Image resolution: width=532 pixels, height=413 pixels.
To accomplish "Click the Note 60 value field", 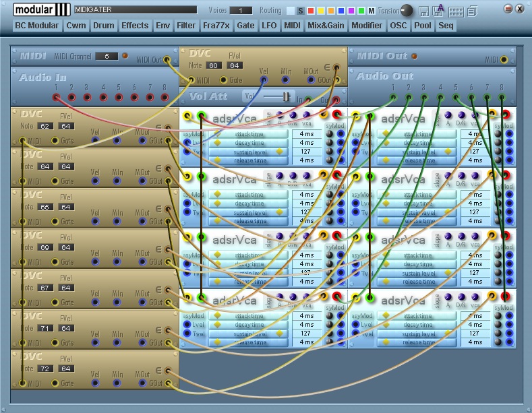I will tap(214, 65).
